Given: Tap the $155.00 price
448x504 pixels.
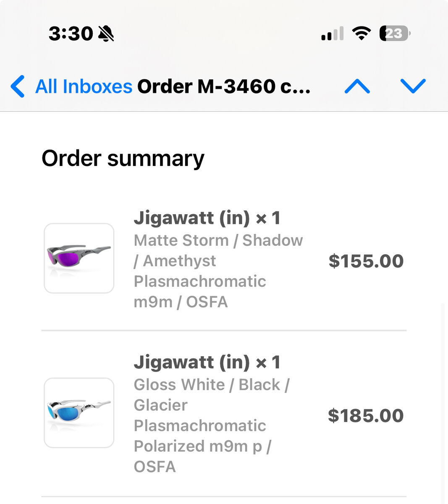Looking at the screenshot, I should click(366, 261).
